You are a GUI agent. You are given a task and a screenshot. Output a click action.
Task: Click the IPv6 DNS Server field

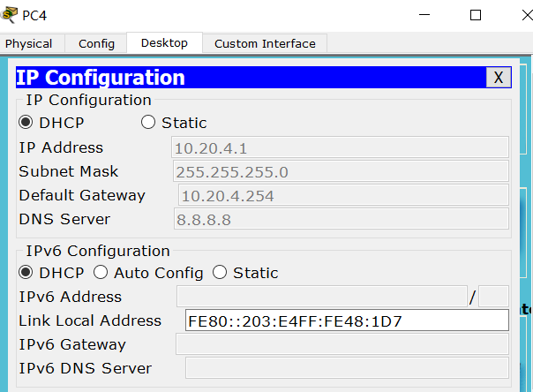[347, 368]
